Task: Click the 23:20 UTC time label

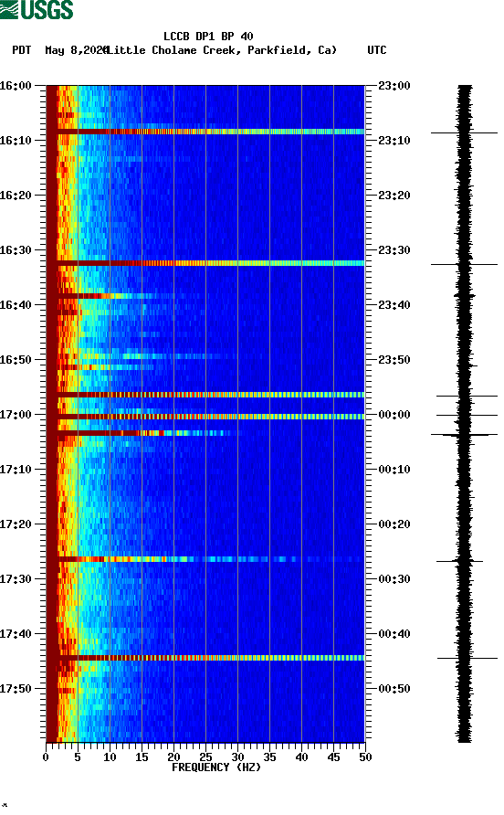Action: (x=394, y=196)
